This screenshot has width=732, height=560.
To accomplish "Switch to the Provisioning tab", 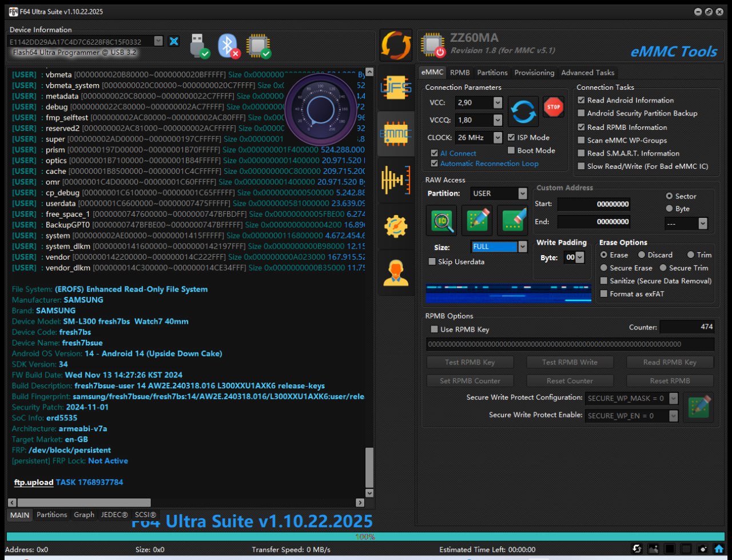I will coord(534,73).
